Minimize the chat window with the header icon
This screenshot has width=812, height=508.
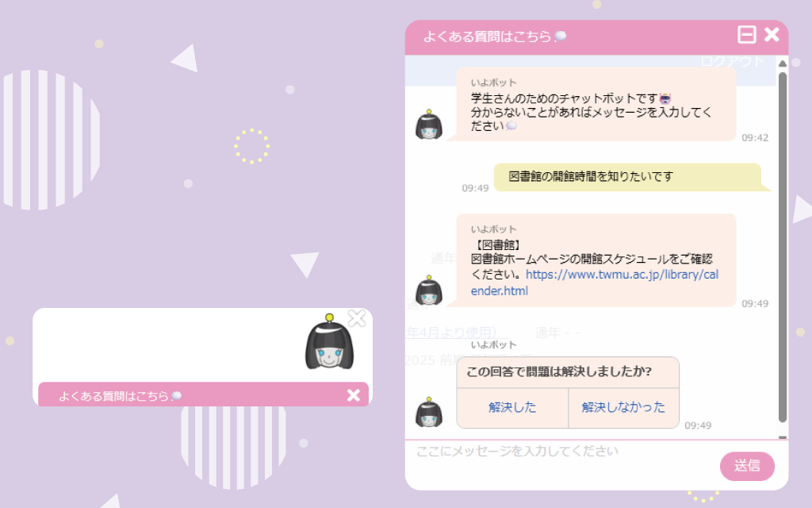click(x=746, y=35)
